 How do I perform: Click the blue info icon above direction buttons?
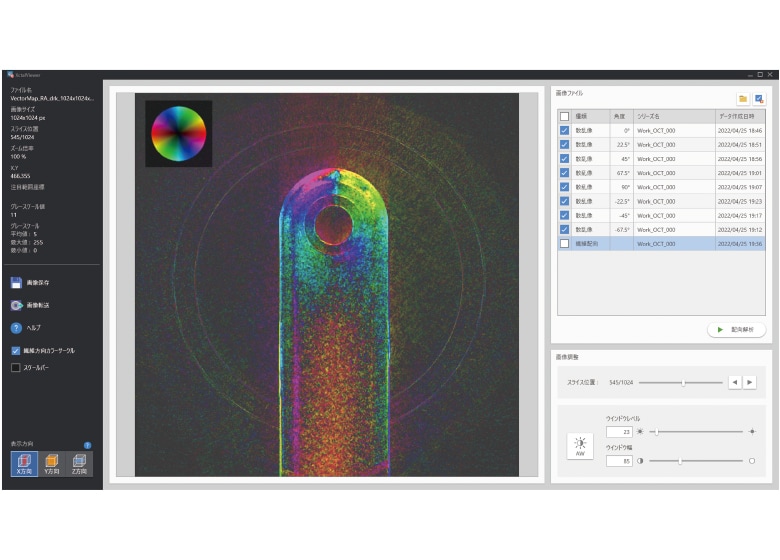(87, 445)
